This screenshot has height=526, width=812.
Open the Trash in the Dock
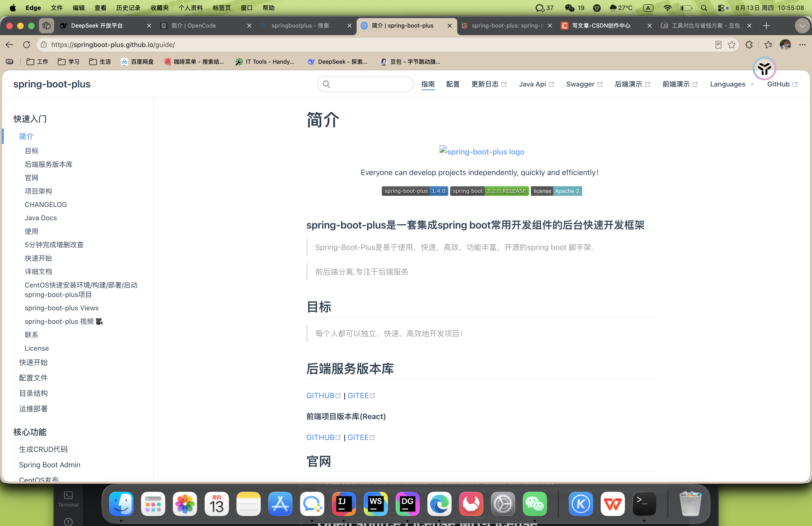(x=690, y=504)
